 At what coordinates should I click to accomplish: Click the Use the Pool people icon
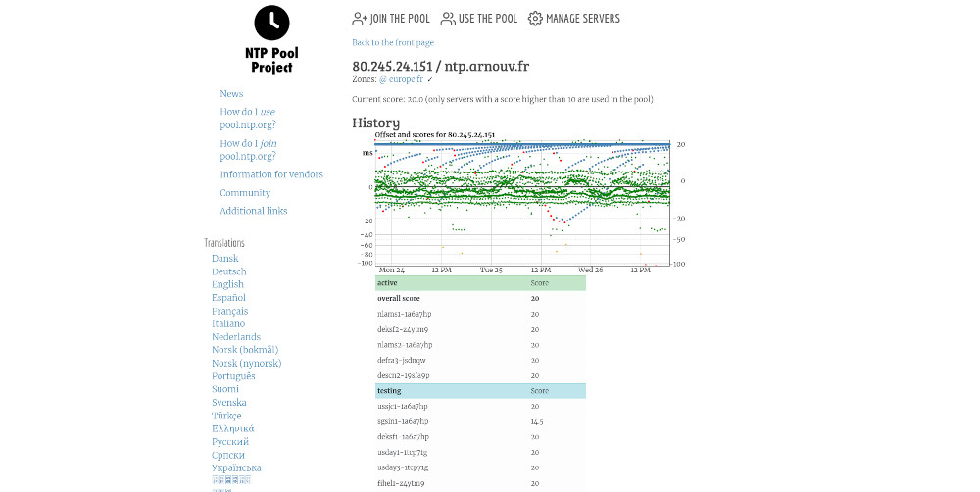(x=448, y=18)
